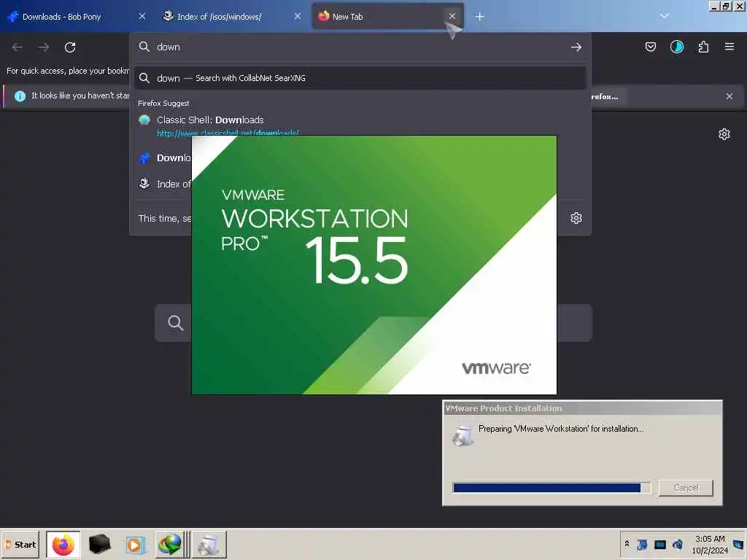The width and height of the screenshot is (747, 560).
Task: Click the 'Firefox Suggest' heading text
Action: (x=163, y=104)
